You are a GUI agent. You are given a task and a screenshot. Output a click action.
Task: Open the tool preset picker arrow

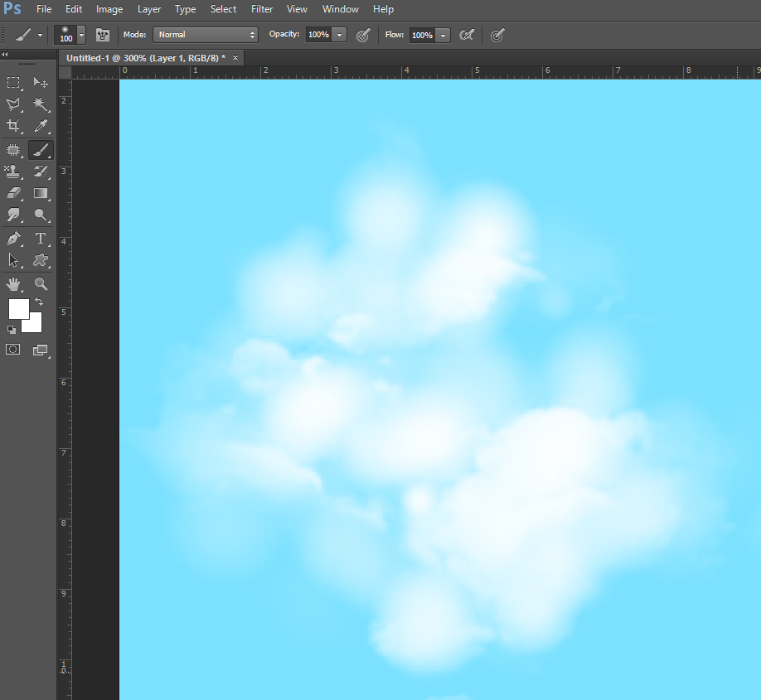pyautogui.click(x=40, y=35)
